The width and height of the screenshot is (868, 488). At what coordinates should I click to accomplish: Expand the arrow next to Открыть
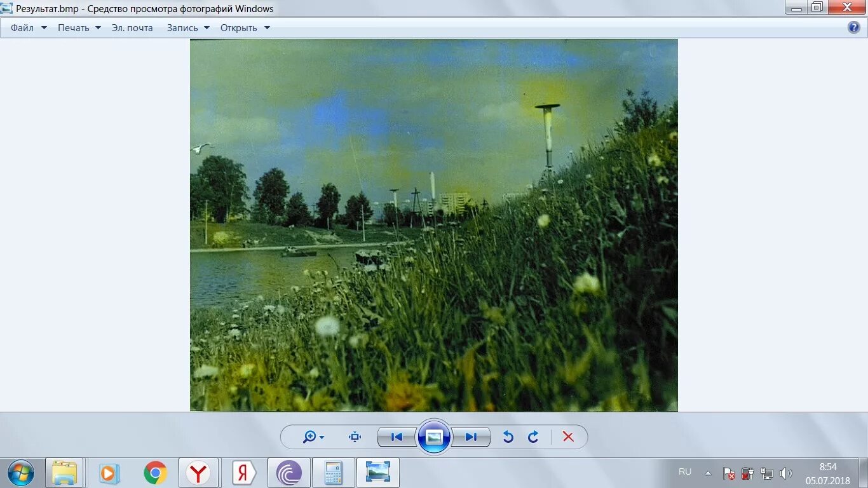coord(267,28)
